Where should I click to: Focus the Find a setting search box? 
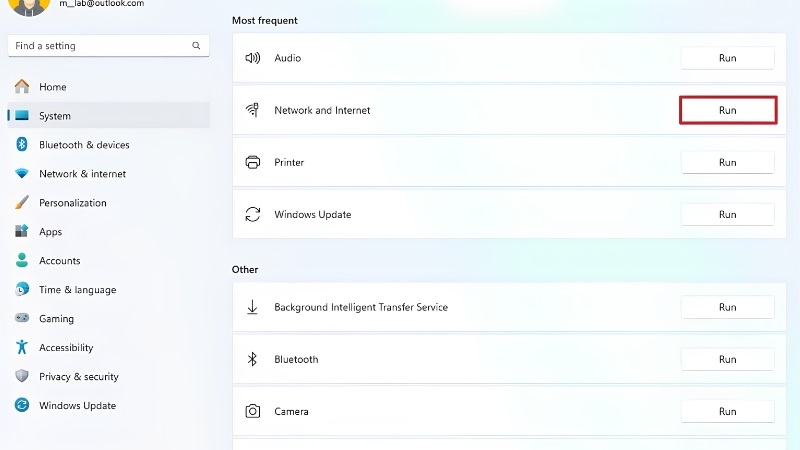coord(109,46)
